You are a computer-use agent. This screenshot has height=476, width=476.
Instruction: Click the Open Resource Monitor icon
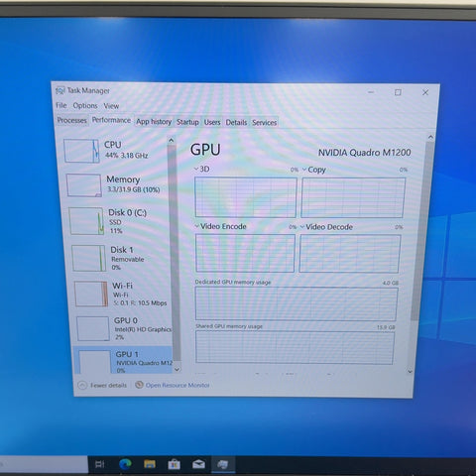click(139, 385)
